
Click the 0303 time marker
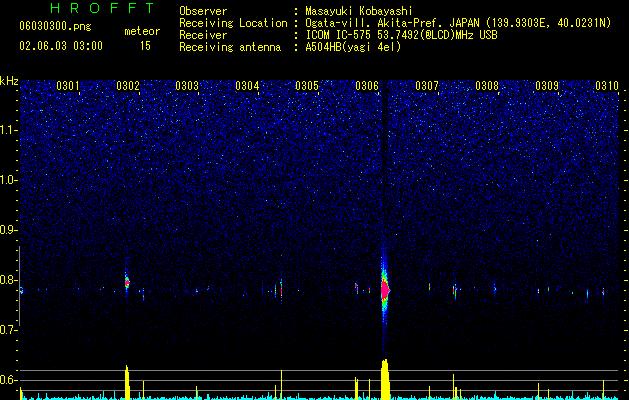[x=187, y=85]
